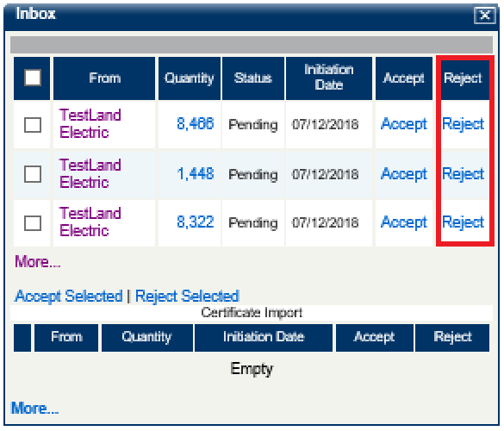Click Accept Selected

point(68,297)
